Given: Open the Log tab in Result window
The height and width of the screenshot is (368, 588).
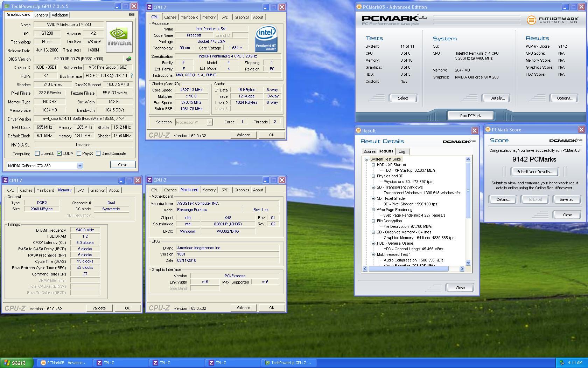Looking at the screenshot, I should pos(402,151).
